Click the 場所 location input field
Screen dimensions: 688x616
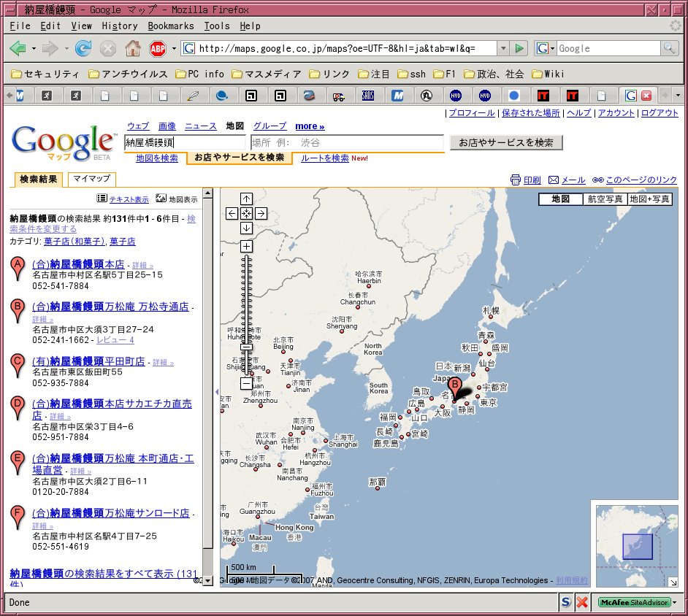(347, 142)
